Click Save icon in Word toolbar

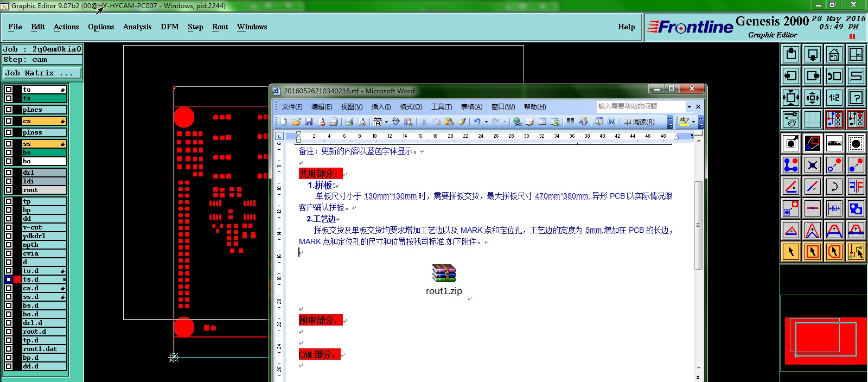click(309, 122)
